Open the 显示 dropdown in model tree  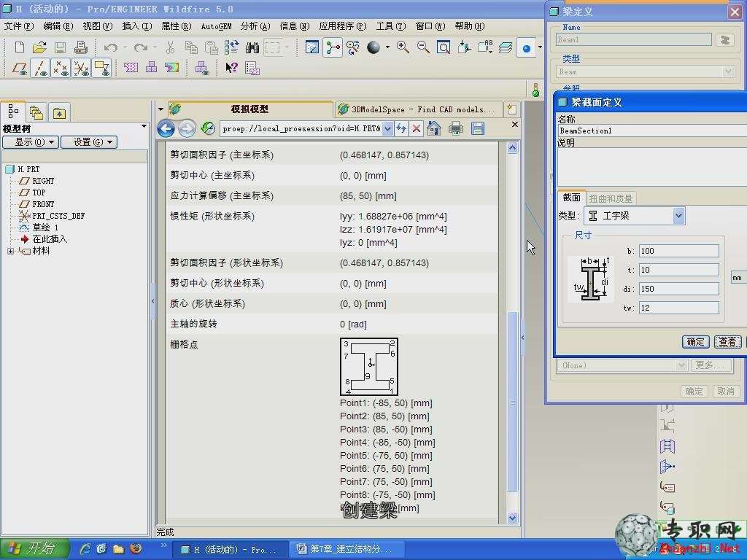pyautogui.click(x=31, y=142)
